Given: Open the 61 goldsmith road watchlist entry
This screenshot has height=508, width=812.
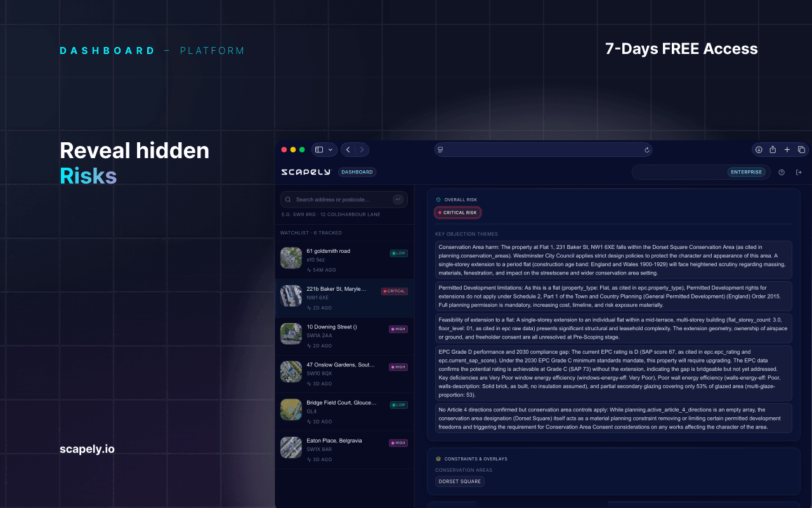Looking at the screenshot, I should (344, 260).
